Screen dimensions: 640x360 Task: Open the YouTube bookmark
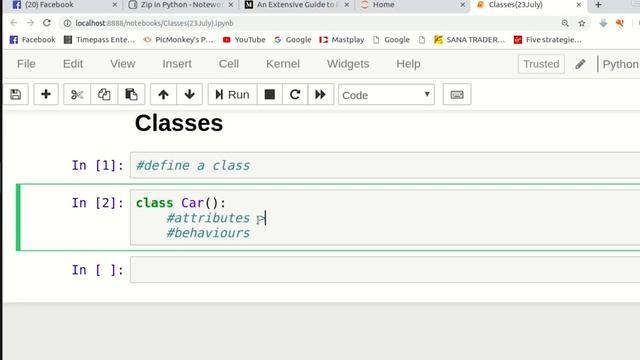click(x=244, y=40)
